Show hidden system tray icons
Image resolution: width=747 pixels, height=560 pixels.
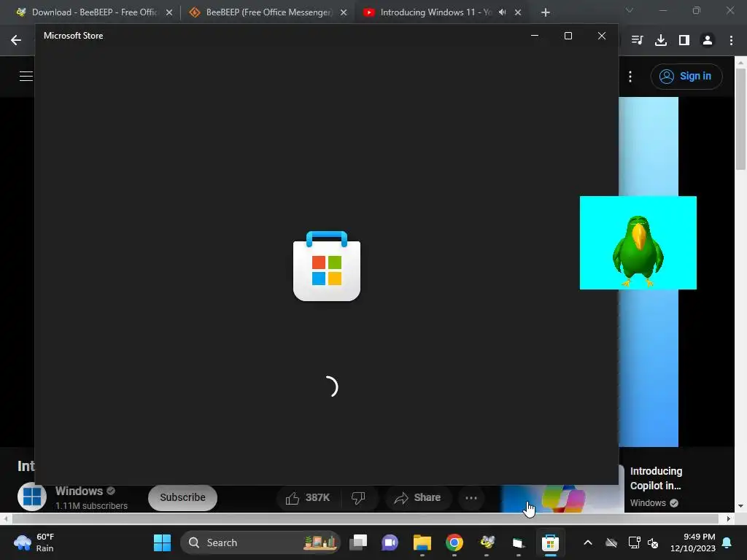tap(588, 542)
